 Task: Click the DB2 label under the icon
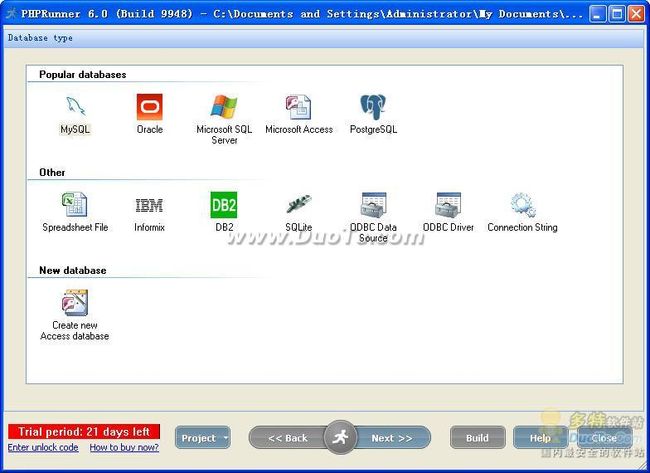click(x=224, y=227)
